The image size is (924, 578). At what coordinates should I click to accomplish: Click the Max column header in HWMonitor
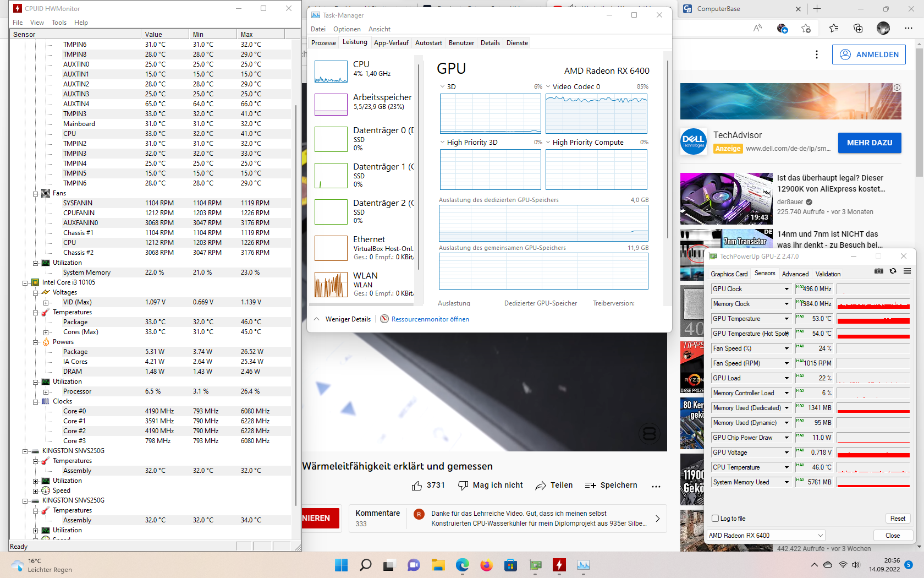point(261,34)
